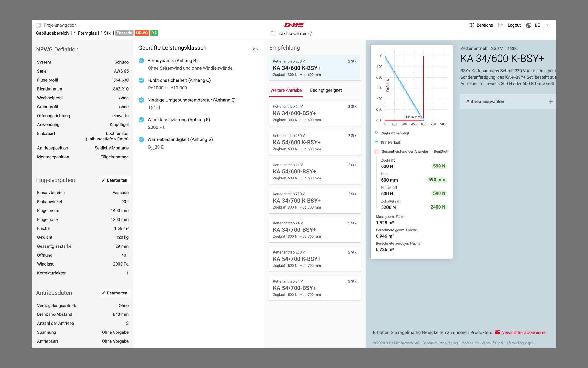This screenshot has width=588, height=368.
Task: Click the Antrieb auswählen button
Action: click(x=508, y=102)
